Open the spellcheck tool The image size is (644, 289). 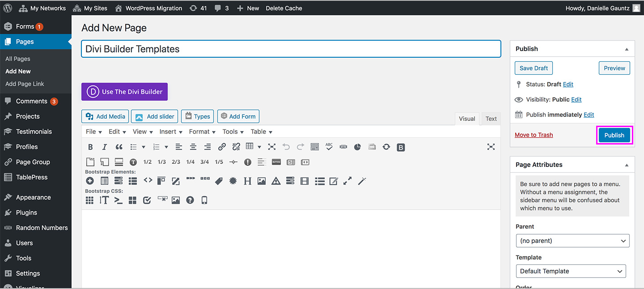329,146
